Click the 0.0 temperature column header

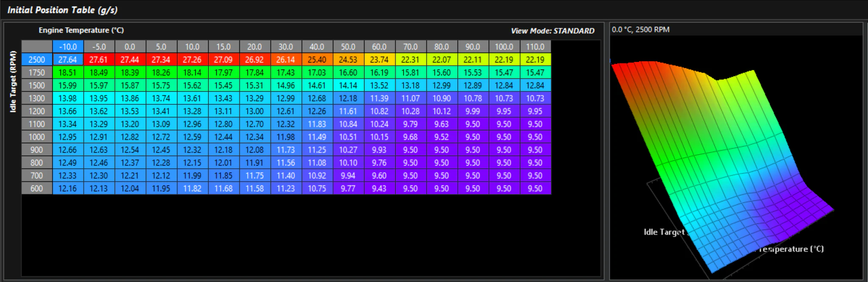click(130, 47)
